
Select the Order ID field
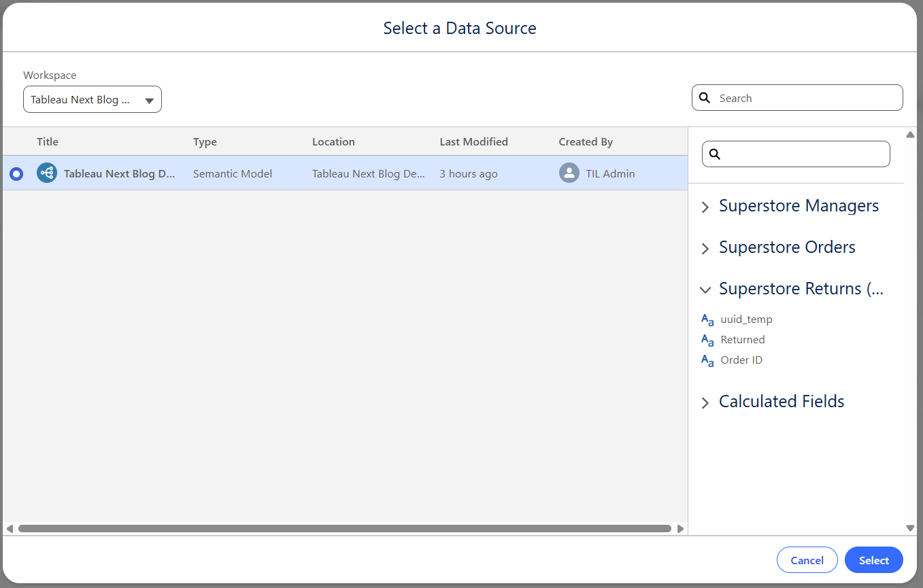click(x=741, y=360)
